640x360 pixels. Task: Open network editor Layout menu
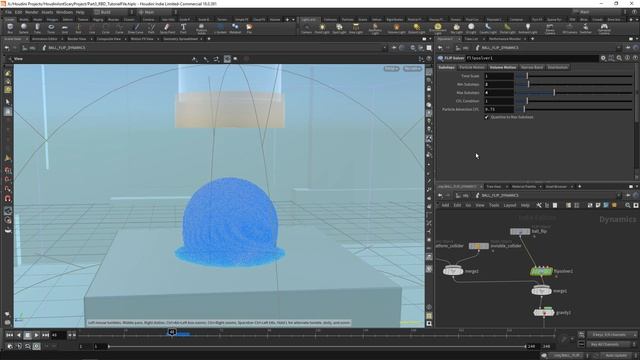pyautogui.click(x=509, y=205)
